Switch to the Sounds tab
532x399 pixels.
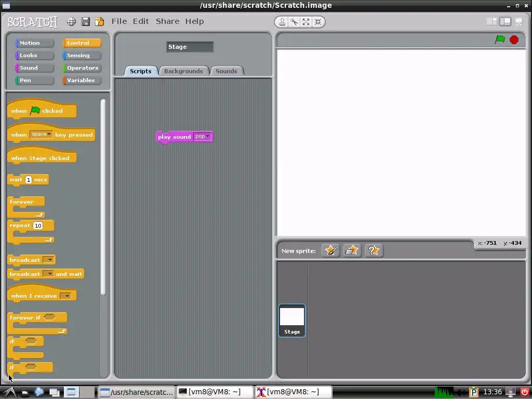click(227, 71)
